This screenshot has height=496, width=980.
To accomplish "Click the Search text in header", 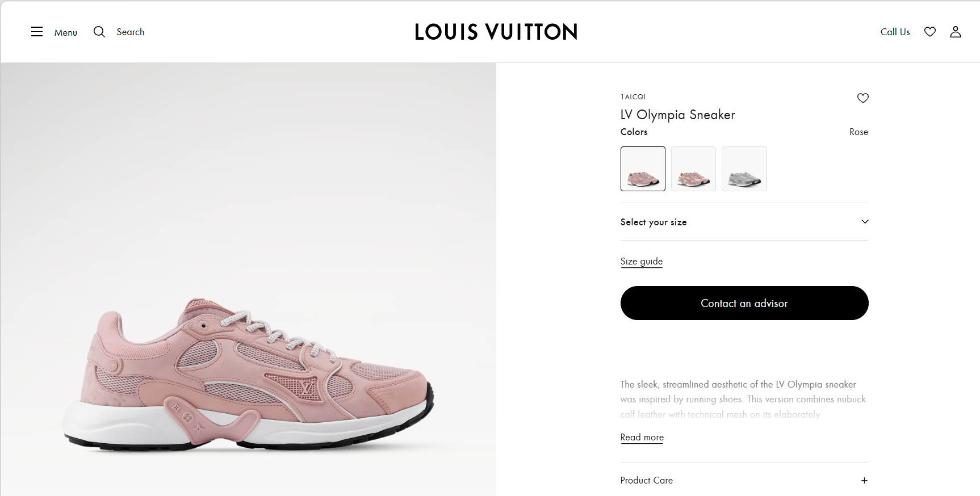I will point(130,32).
